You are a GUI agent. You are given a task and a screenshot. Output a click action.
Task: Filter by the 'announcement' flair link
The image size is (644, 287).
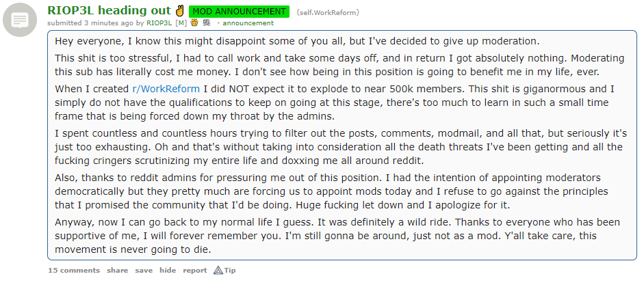pos(248,23)
